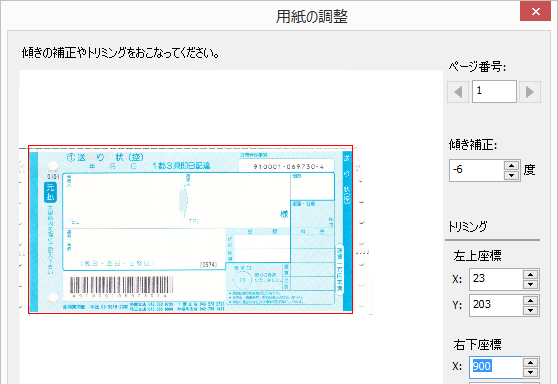Decrease top-left X coordinate value
This screenshot has height=384, width=558.
tap(531, 284)
